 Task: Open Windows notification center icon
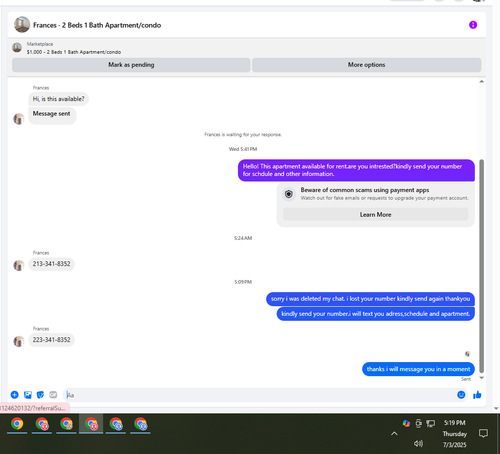coord(483,433)
